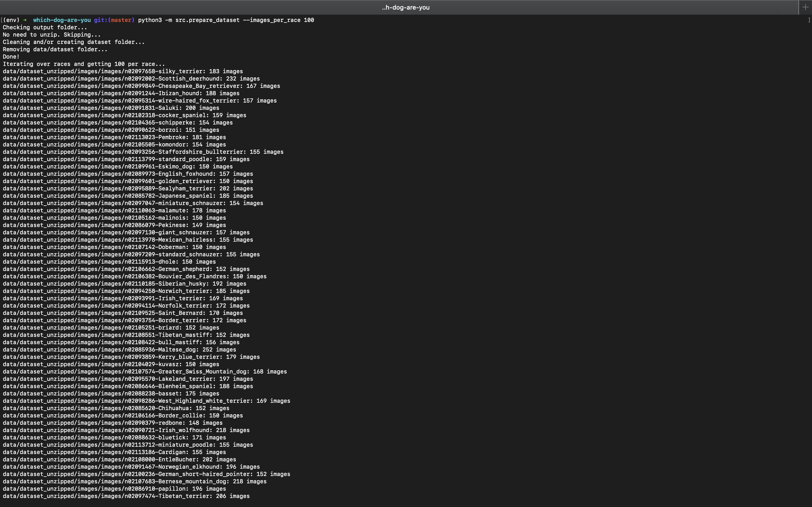
Task: Click the 'Removing data/dataset folder...' line
Action: 55,49
